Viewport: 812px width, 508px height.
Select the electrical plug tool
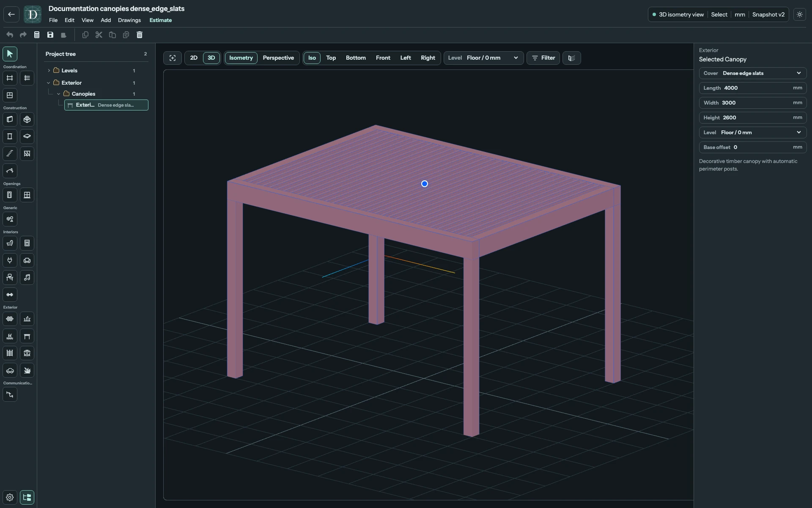[10, 260]
